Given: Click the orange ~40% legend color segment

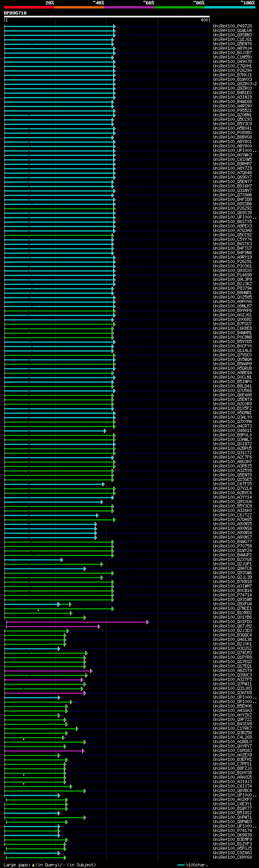Looking at the screenshot, I should pos(79,7).
